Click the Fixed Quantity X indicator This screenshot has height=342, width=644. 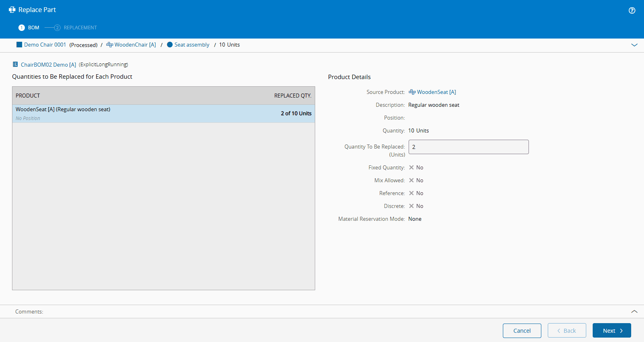[x=411, y=167]
